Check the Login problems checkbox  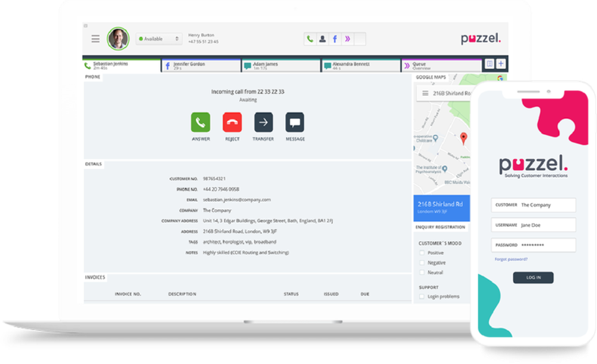point(421,297)
